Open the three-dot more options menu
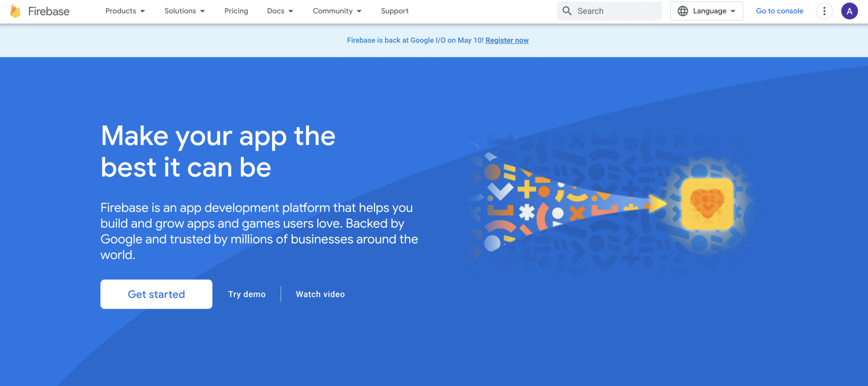This screenshot has width=868, height=386. [x=824, y=11]
